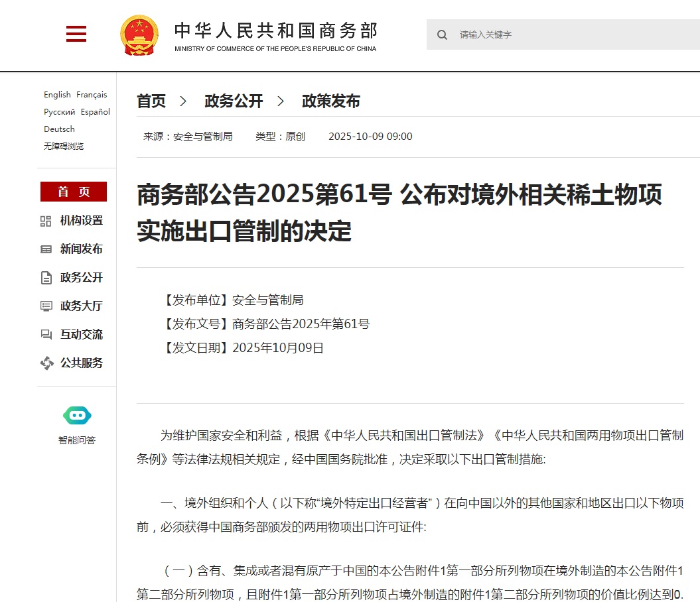The width and height of the screenshot is (700, 602).
Task: Click the search magnifier icon
Action: [442, 34]
